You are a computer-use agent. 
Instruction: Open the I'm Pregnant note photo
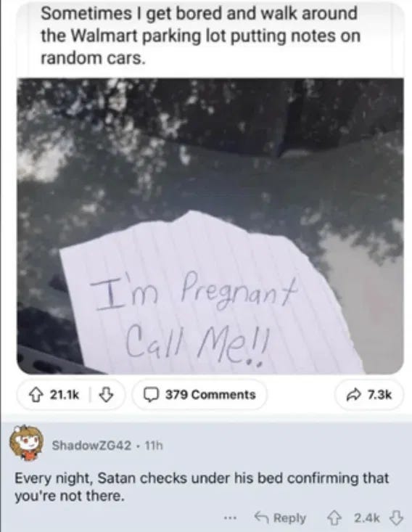click(x=210, y=226)
